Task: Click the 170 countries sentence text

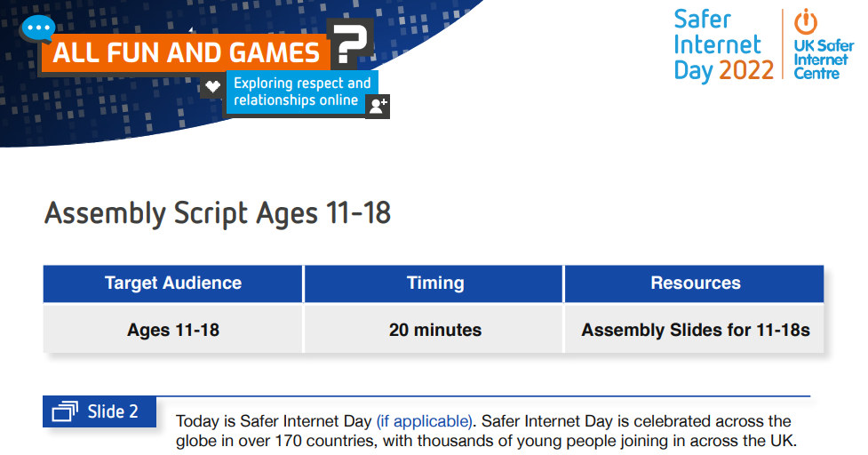Action: 486,441
